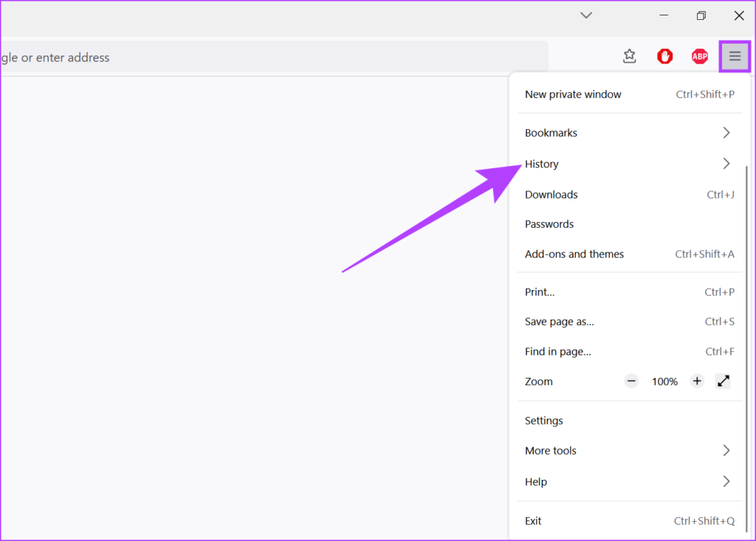Open the Adblock Plus extension

699,56
